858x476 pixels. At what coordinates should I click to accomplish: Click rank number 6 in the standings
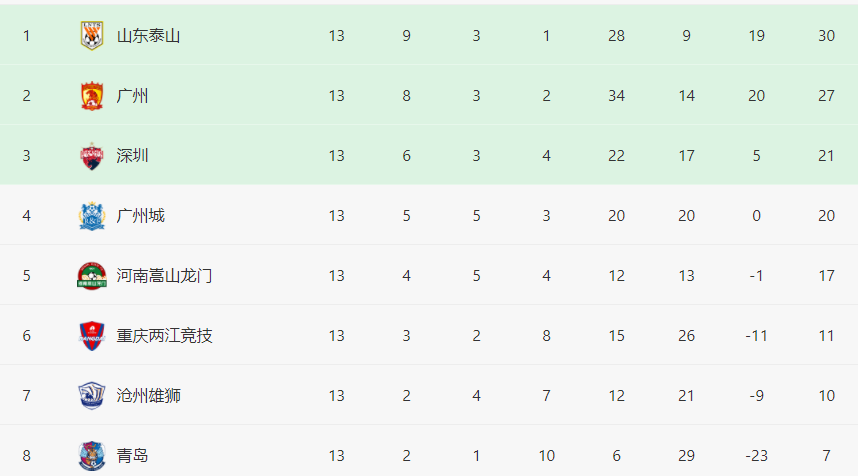click(27, 336)
